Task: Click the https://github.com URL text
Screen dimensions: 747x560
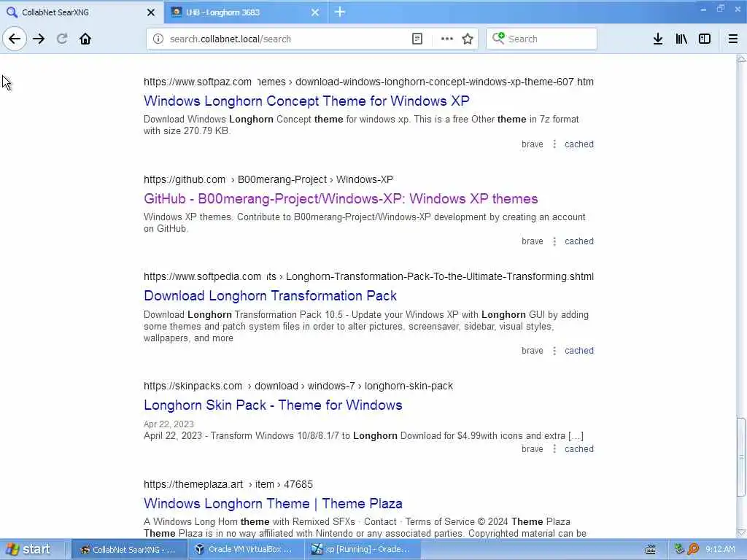Action: 185,179
